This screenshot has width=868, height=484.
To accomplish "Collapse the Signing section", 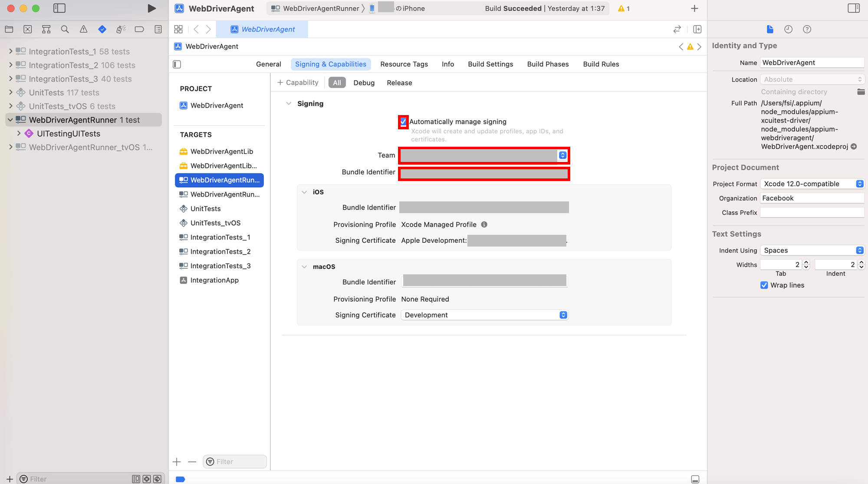I will tap(289, 103).
